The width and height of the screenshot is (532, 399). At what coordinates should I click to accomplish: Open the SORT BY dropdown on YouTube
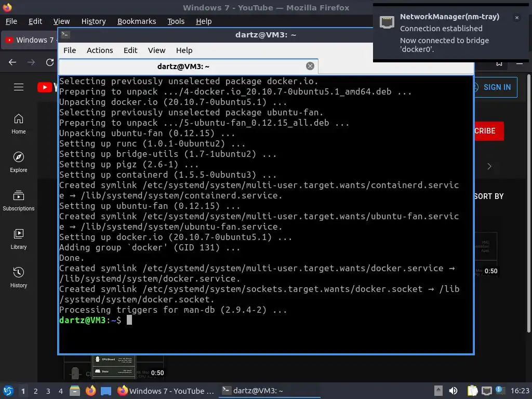489,196
